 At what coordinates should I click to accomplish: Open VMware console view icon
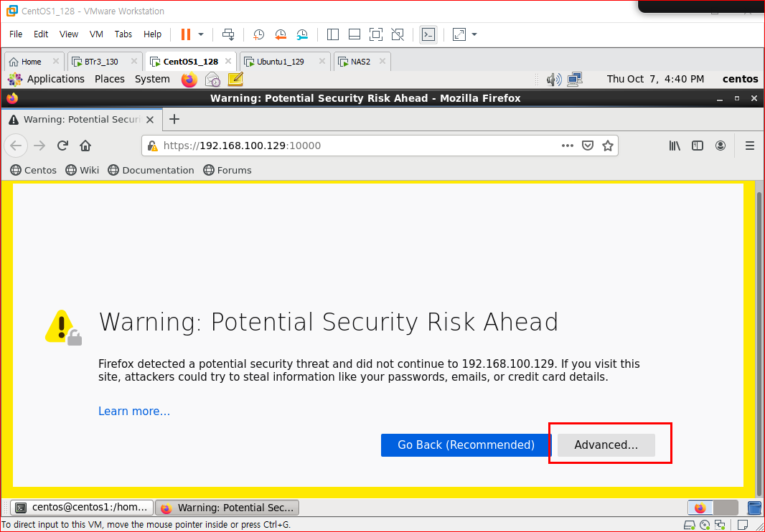click(x=428, y=34)
